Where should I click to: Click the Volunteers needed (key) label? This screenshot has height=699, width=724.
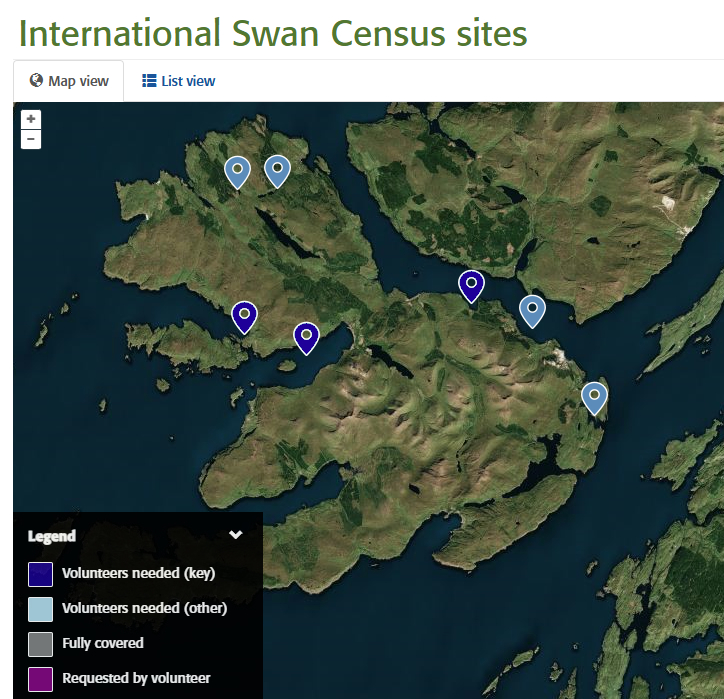click(x=138, y=573)
